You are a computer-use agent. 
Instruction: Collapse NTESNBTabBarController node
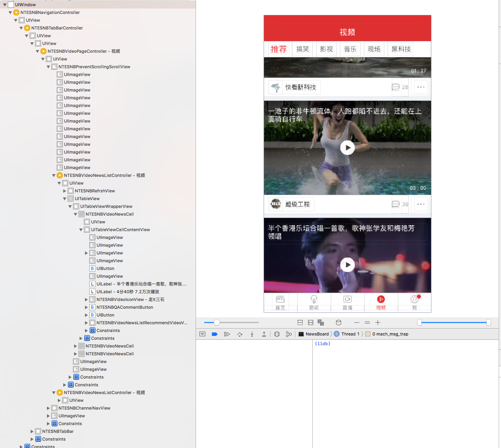pyautogui.click(x=21, y=28)
